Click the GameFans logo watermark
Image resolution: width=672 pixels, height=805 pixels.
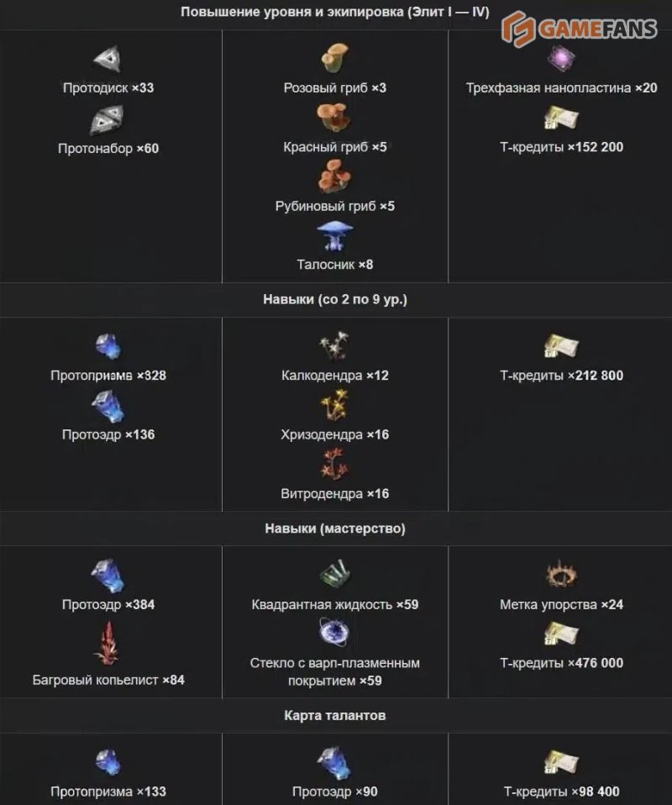579,29
